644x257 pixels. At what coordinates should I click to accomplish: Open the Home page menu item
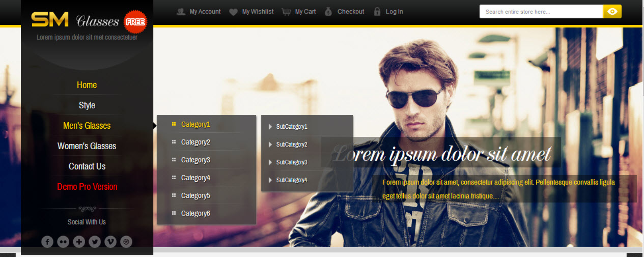(87, 85)
